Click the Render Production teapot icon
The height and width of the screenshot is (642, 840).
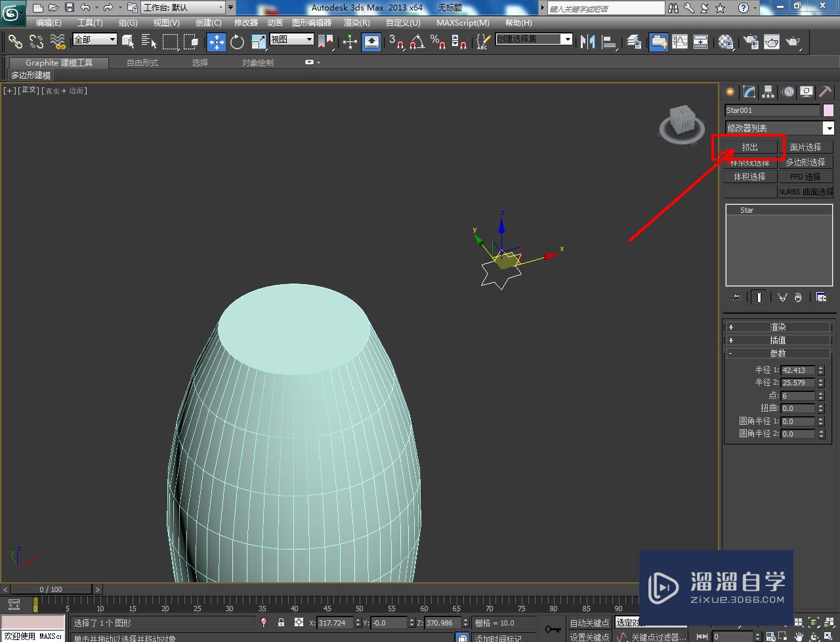pos(794,42)
